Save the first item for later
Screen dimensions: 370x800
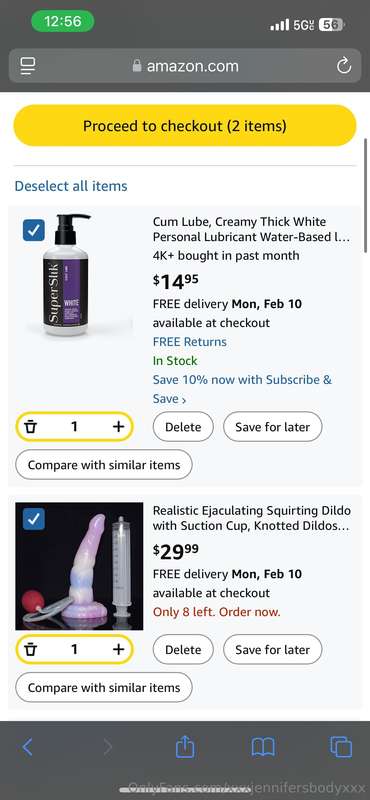273,427
